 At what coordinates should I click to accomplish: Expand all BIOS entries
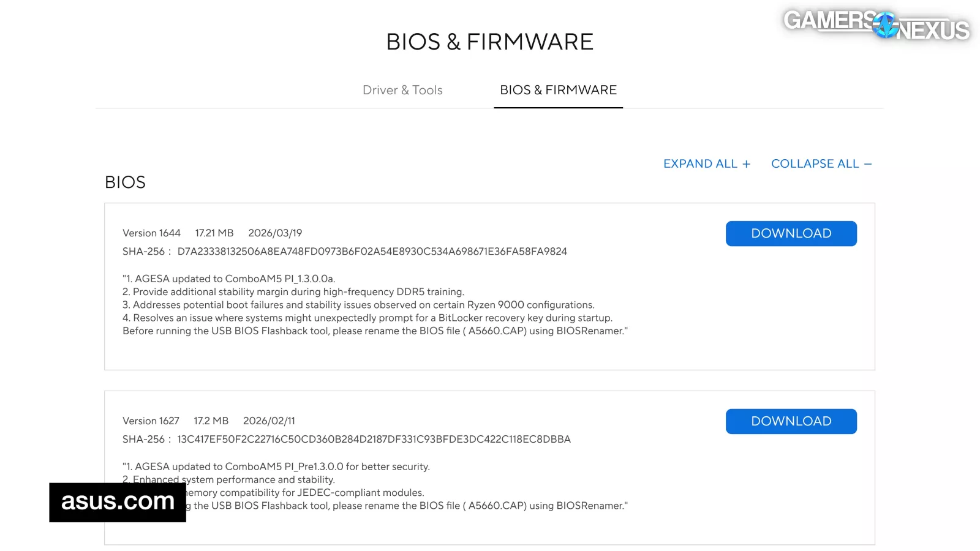pyautogui.click(x=707, y=163)
